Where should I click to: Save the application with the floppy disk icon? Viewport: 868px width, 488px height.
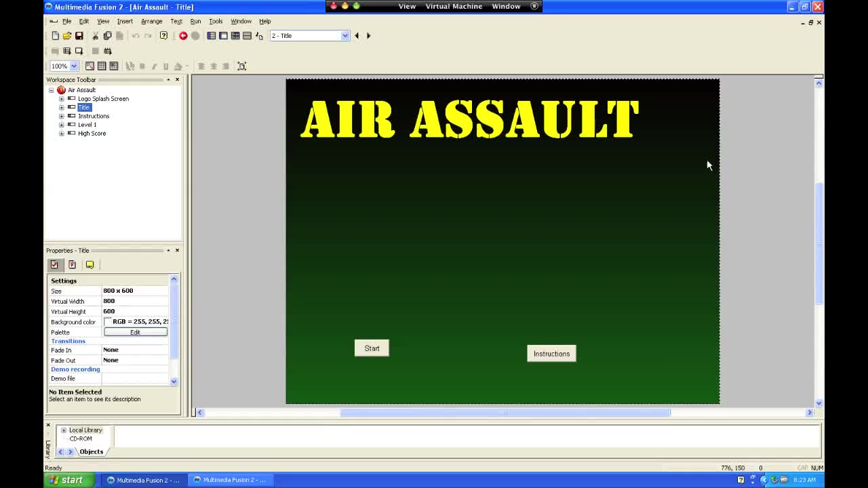tap(79, 35)
